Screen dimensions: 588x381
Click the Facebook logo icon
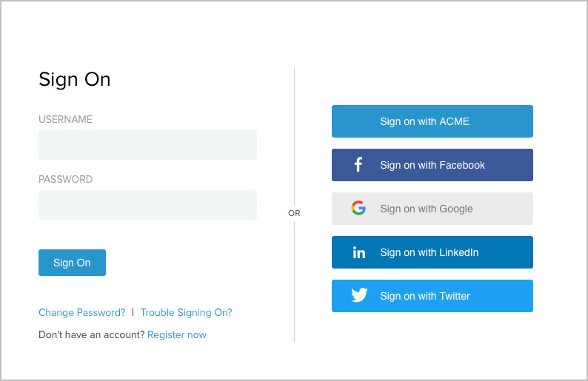click(358, 165)
